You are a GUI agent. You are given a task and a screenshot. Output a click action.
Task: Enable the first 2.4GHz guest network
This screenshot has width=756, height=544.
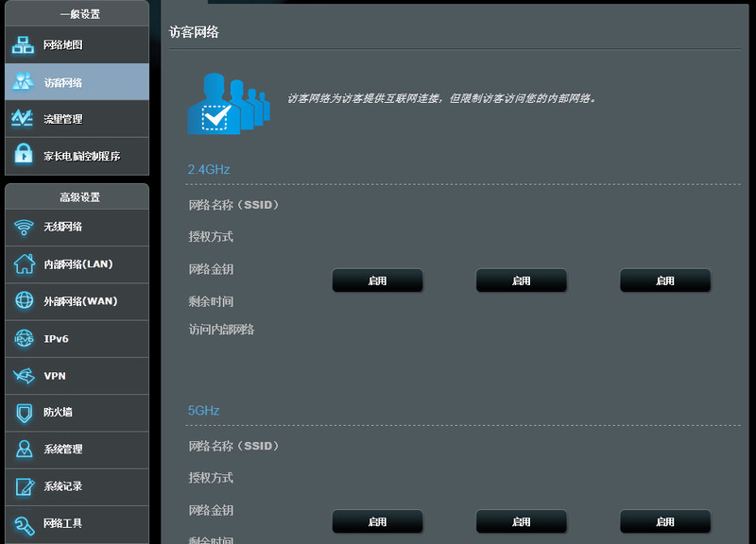(x=377, y=280)
